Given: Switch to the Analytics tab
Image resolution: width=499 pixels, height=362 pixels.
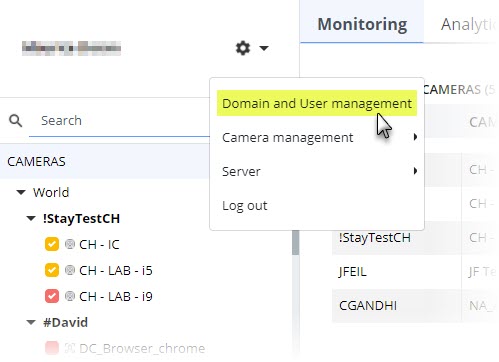Looking at the screenshot, I should pos(468,24).
